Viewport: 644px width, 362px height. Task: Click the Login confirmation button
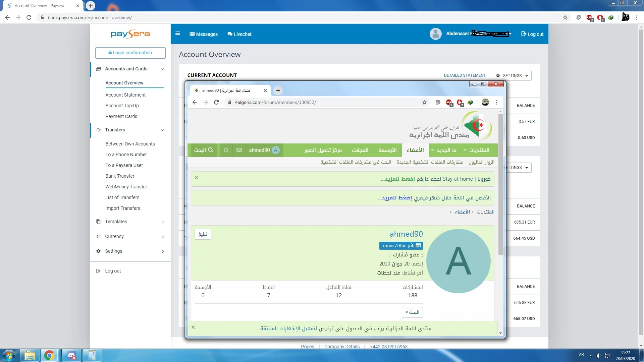[x=130, y=53]
